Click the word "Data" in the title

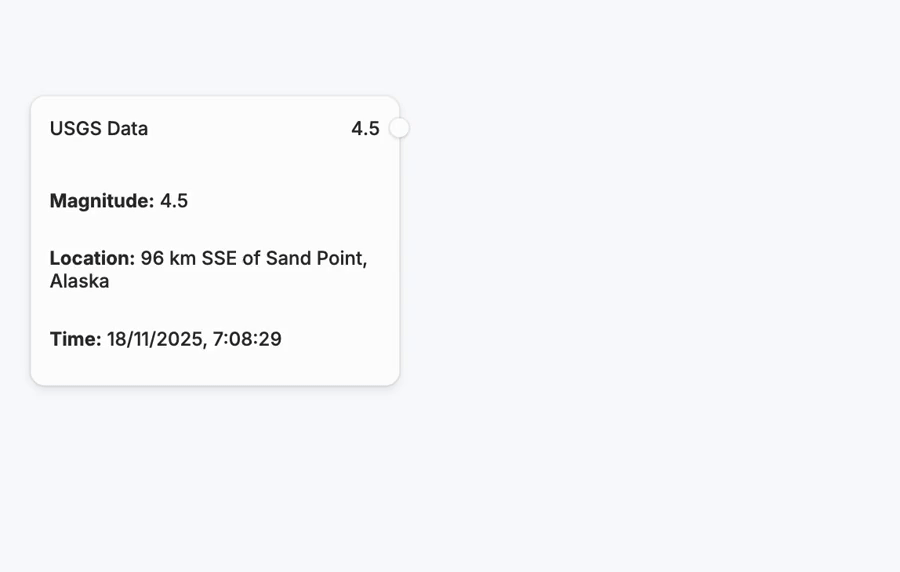click(x=127, y=128)
